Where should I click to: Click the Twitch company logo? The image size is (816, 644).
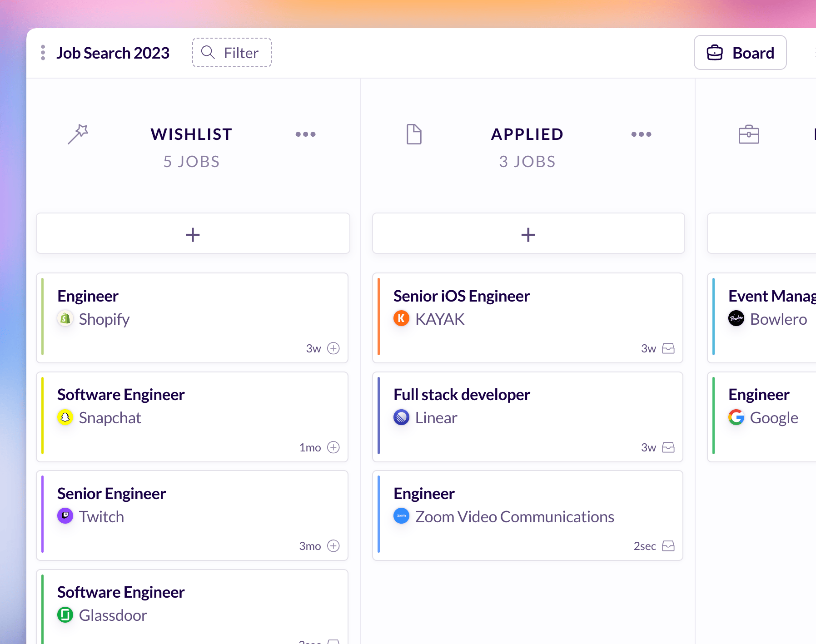click(x=65, y=516)
